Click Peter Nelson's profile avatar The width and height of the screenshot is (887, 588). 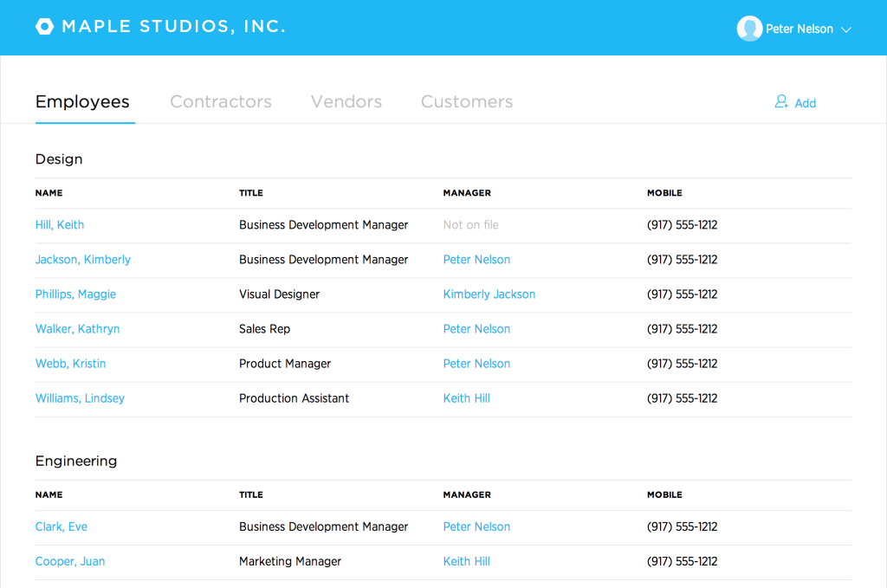point(749,28)
